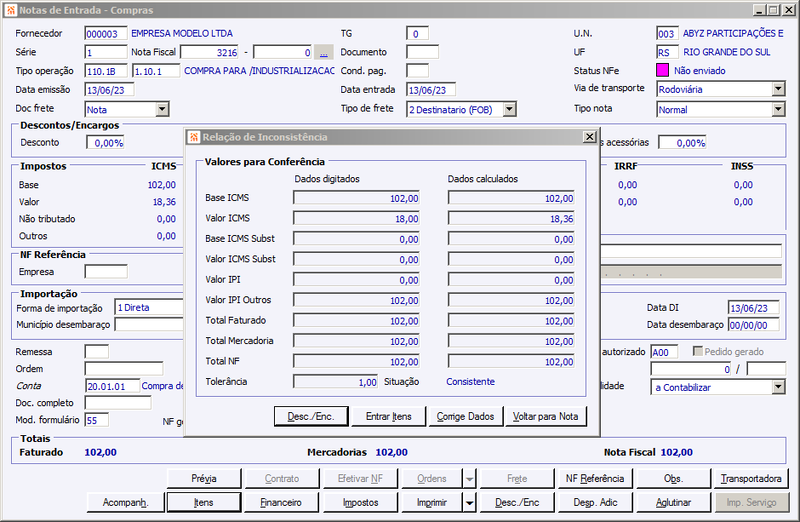Click Voltar para Nota button
This screenshot has height=522, width=800.
click(545, 416)
